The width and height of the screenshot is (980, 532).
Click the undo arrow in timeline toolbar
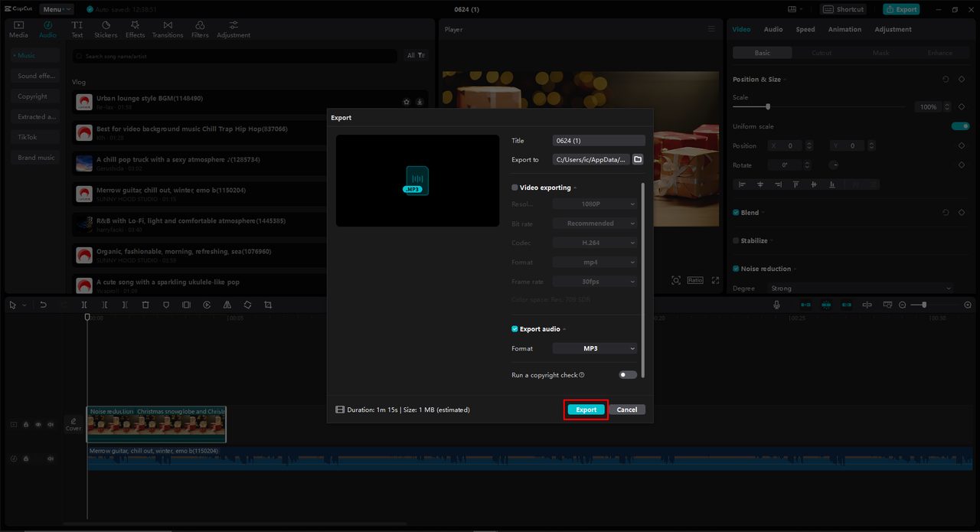coord(44,305)
